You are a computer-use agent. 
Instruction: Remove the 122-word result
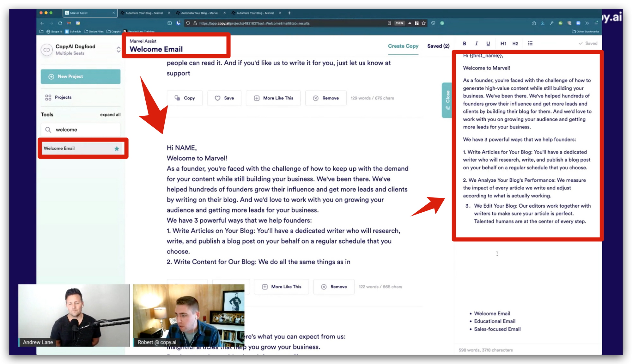334,287
